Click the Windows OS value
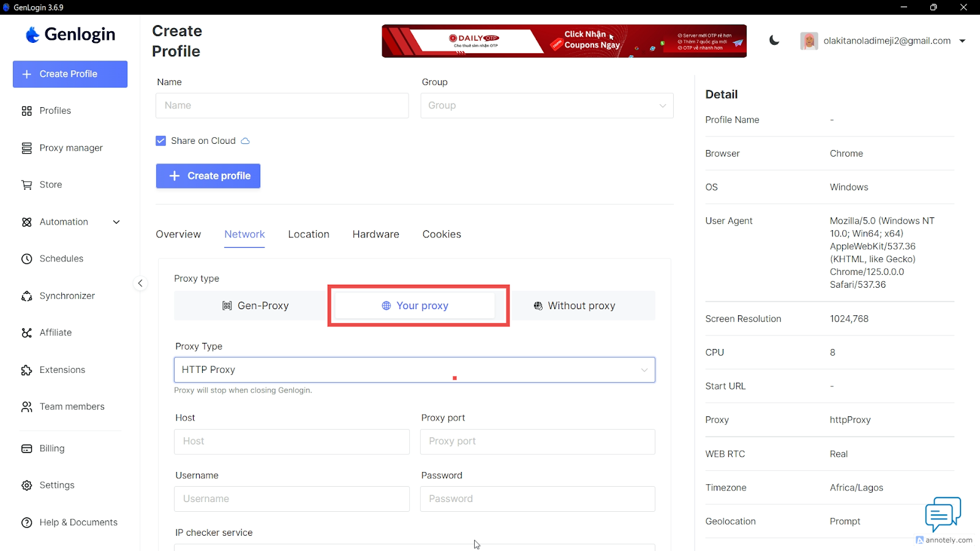The image size is (980, 551). 849,187
